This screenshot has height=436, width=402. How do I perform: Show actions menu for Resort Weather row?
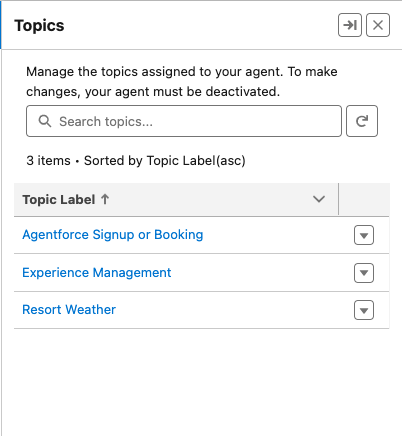click(x=364, y=310)
